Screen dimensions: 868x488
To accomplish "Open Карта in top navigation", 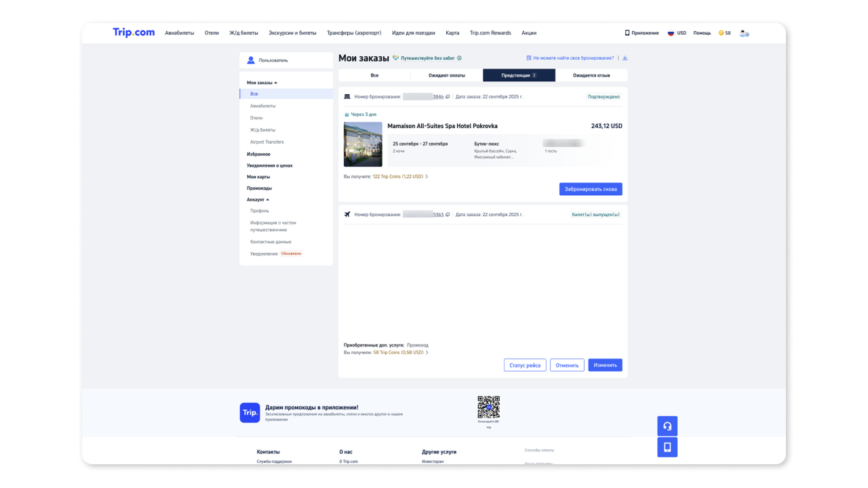I will [x=452, y=33].
